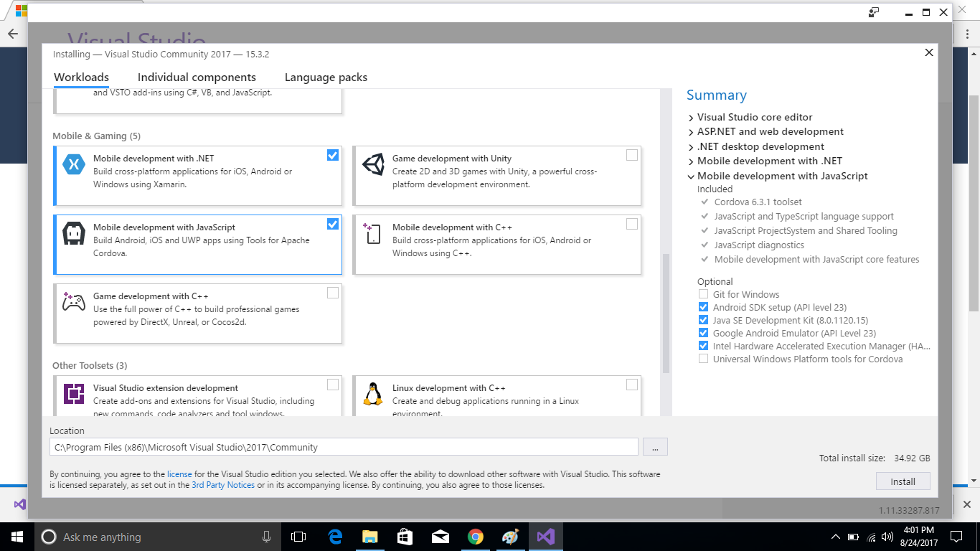Open the Windows Start menu

17,537
